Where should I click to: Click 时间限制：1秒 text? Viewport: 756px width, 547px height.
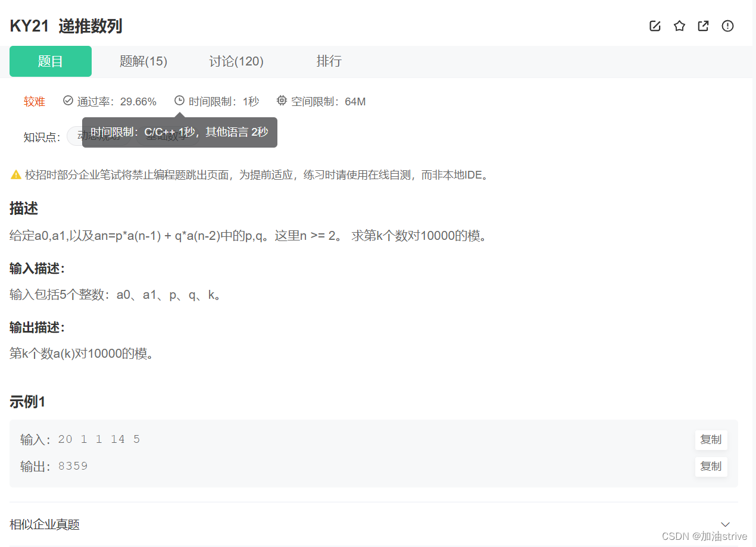click(224, 102)
